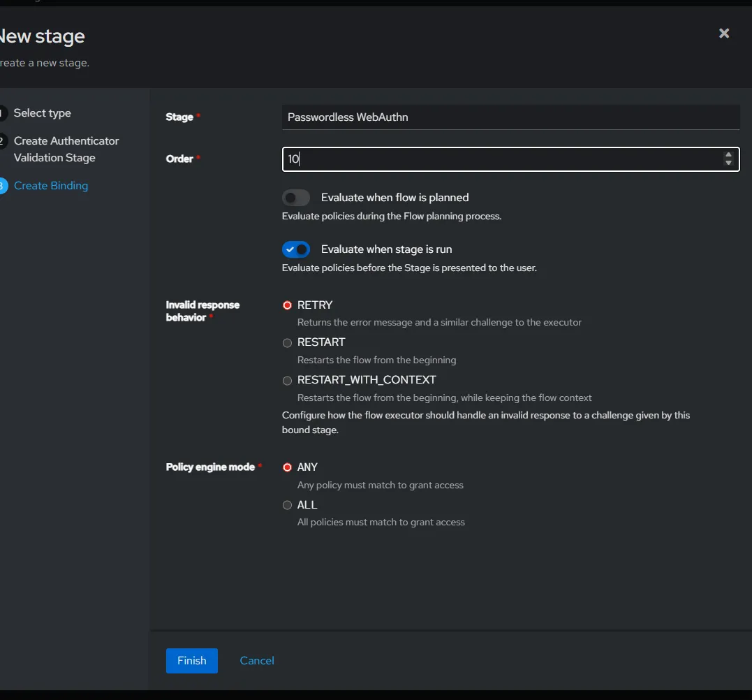Click the Finish button
Viewport: 752px width, 700px height.
coord(191,660)
